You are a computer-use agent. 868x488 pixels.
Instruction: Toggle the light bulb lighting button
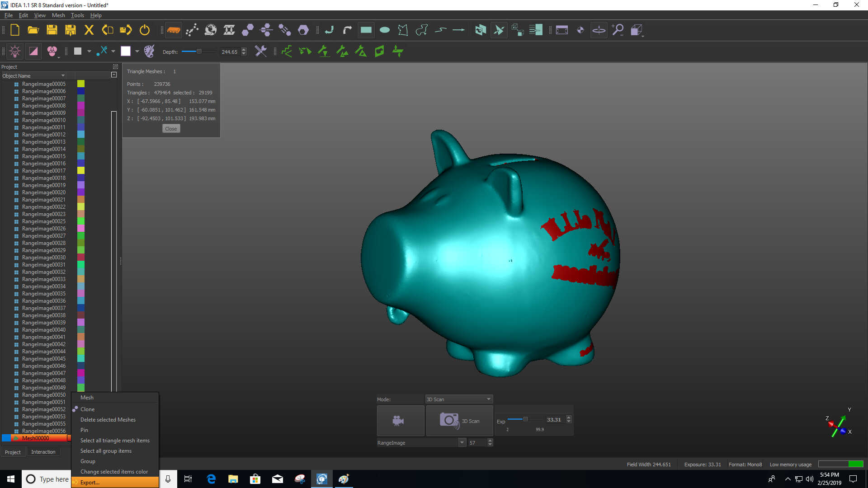pyautogui.click(x=15, y=52)
